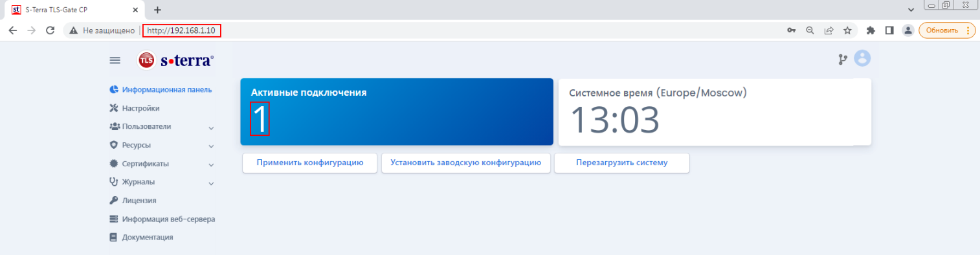The image size is (980, 255).
Task: Click the password key icon
Action: [x=791, y=30]
